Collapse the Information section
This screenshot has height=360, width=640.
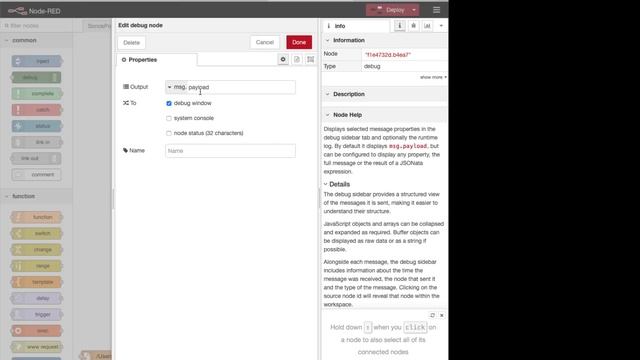click(384, 40)
